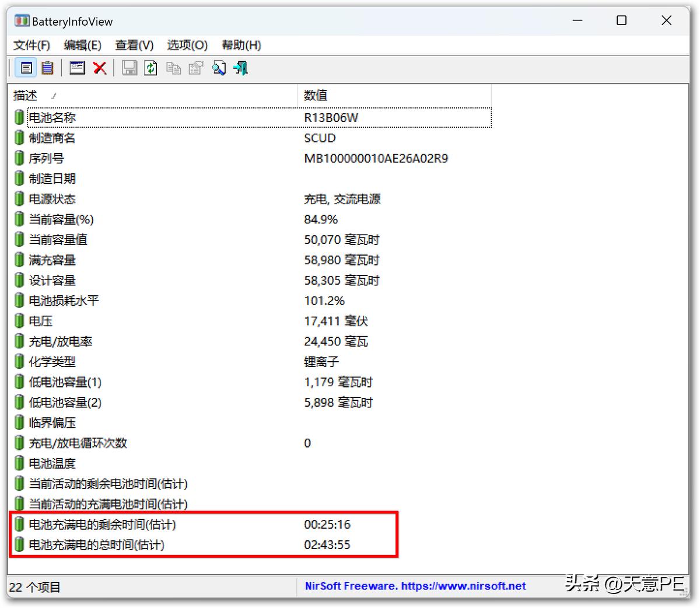Open Find with the magnifier icon
This screenshot has height=608, width=700.
[x=219, y=68]
